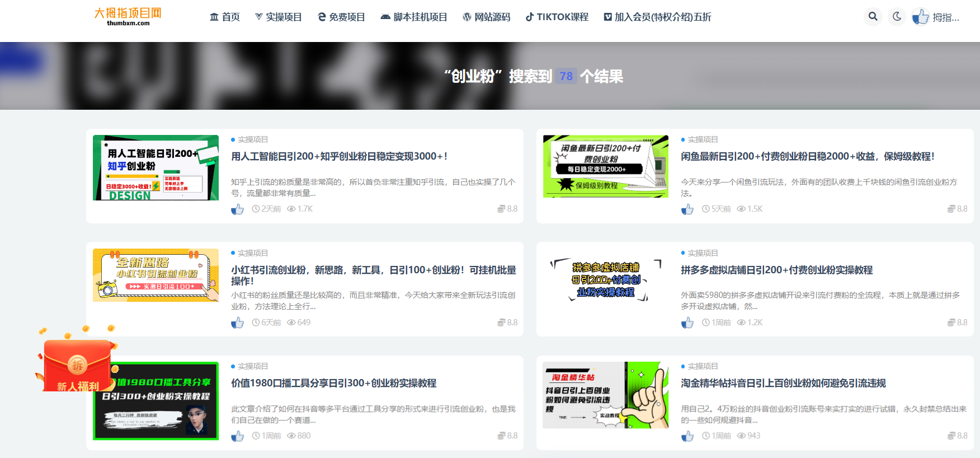Open title 用人工智能日引200+知乎创业粉日稳定变现3000+!
This screenshot has height=458, width=980.
[x=340, y=157]
